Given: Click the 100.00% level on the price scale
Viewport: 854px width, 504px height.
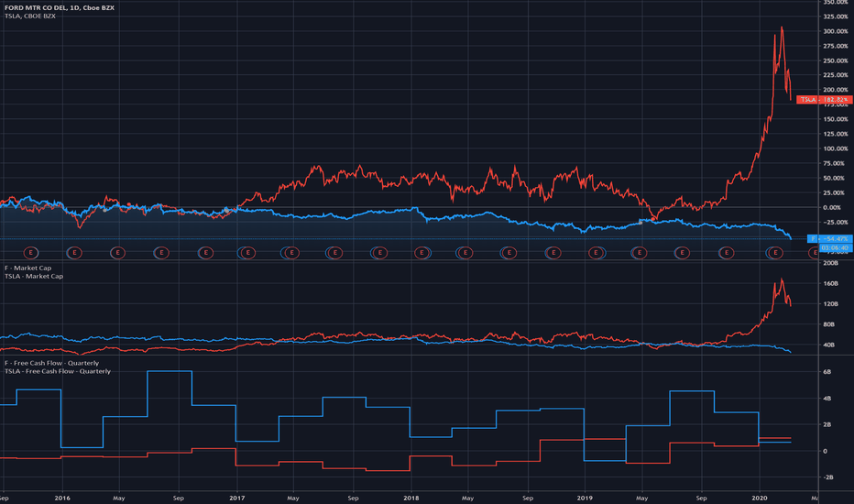Looking at the screenshot, I should pos(836,148).
